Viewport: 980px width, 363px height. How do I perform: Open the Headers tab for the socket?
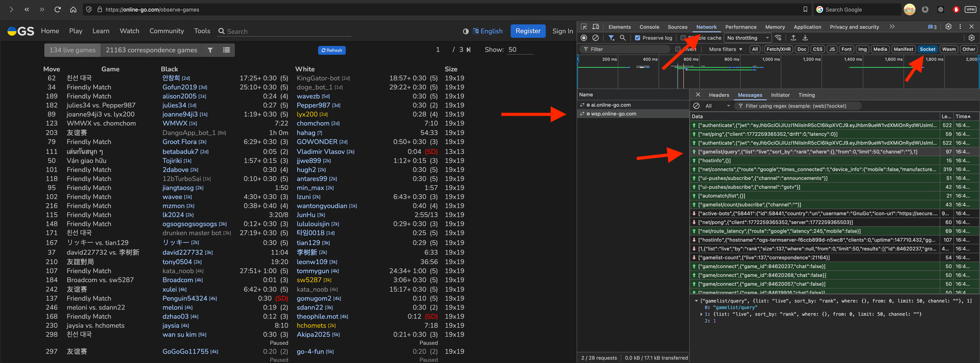click(x=719, y=95)
